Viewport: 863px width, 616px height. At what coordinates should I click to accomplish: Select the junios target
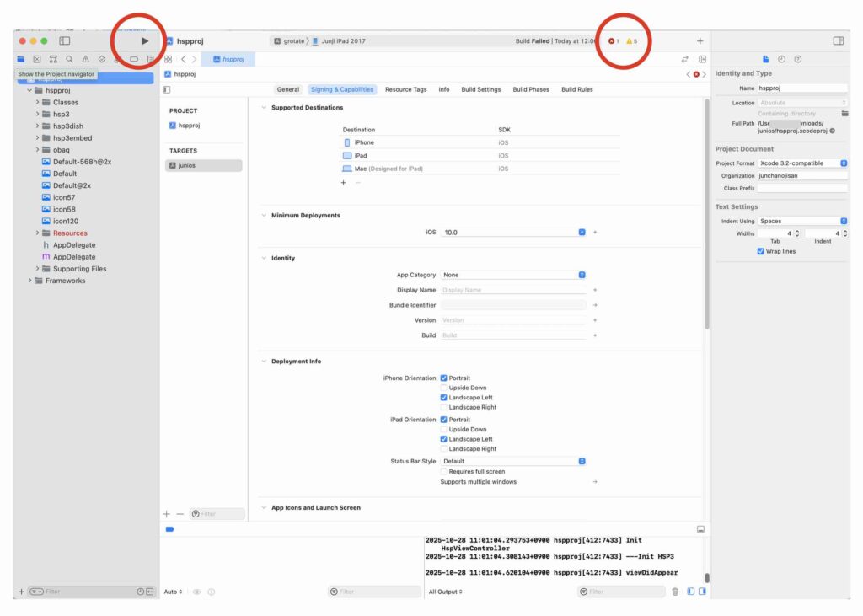click(203, 165)
